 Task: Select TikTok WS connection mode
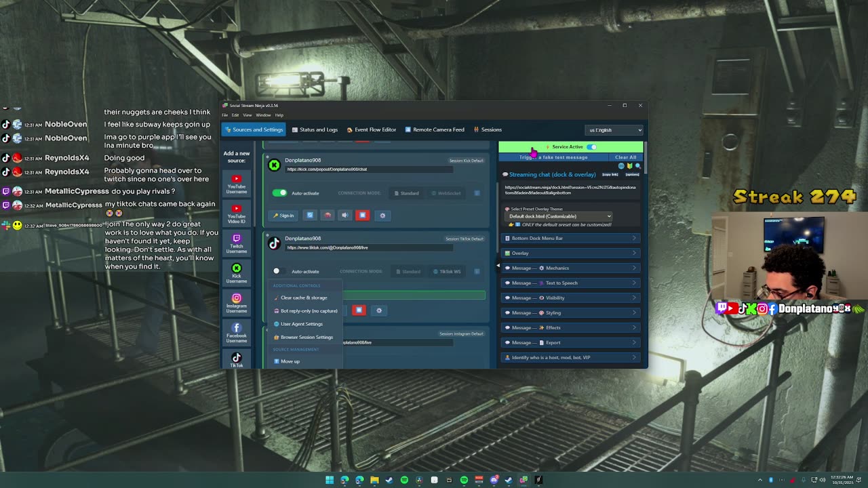coord(447,271)
